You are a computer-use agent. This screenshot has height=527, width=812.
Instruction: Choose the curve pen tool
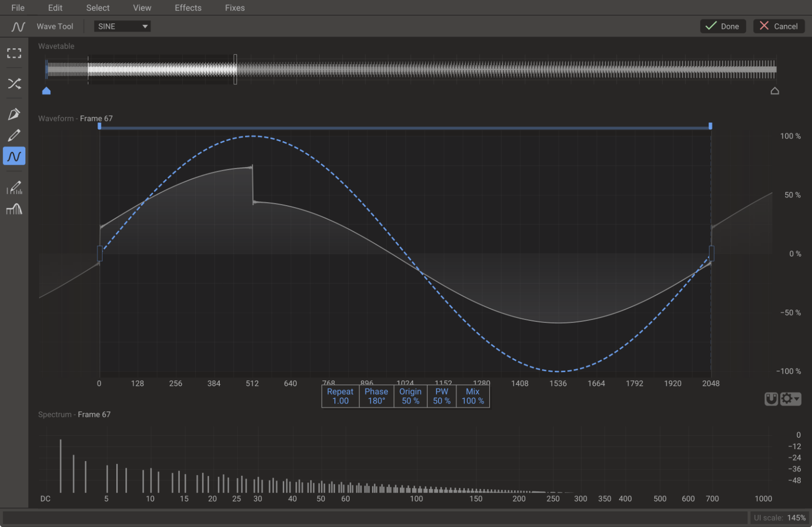coord(14,113)
